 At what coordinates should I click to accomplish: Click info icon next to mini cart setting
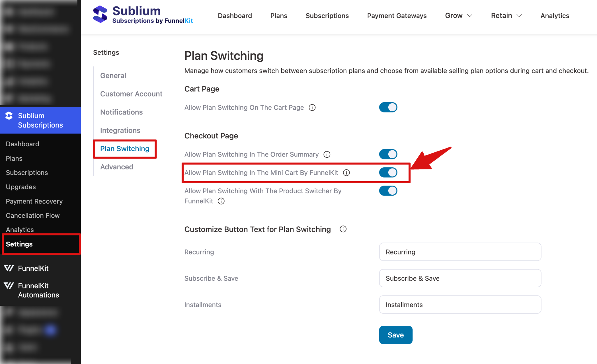pos(346,173)
